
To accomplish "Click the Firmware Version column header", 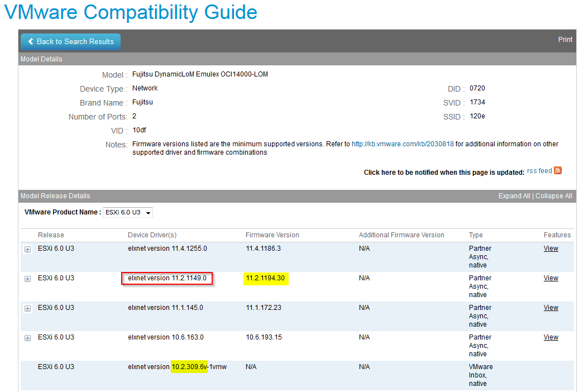I will [x=272, y=235].
